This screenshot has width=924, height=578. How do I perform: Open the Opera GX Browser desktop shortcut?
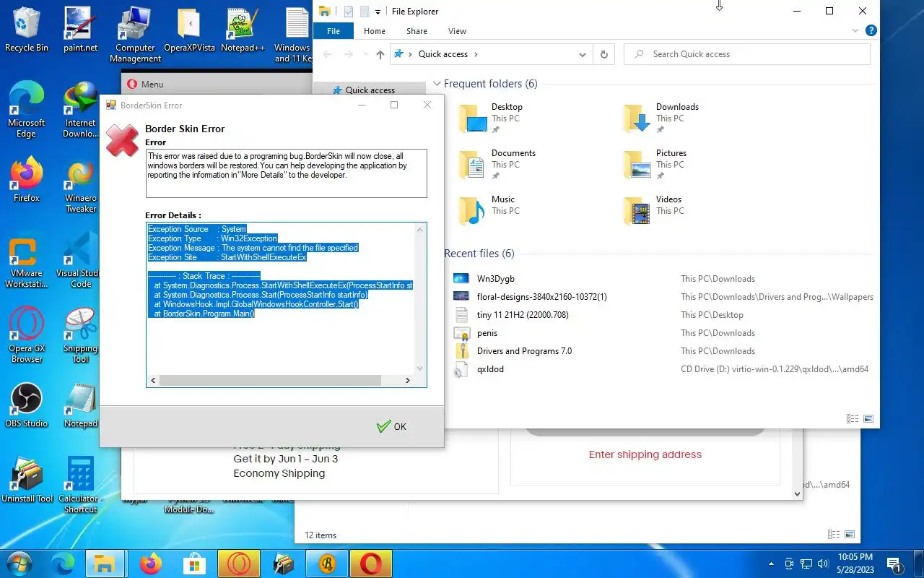point(27,335)
